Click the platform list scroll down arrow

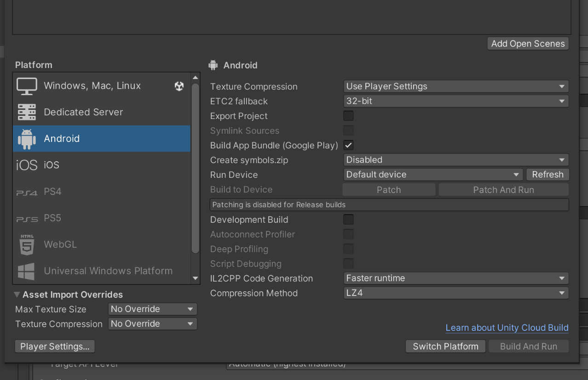point(196,278)
